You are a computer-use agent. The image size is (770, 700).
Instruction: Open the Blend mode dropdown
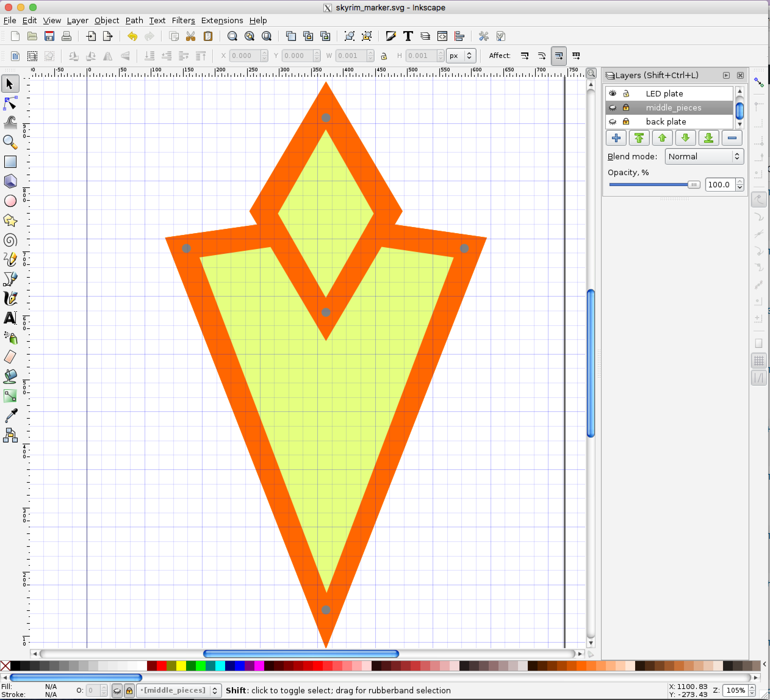704,156
